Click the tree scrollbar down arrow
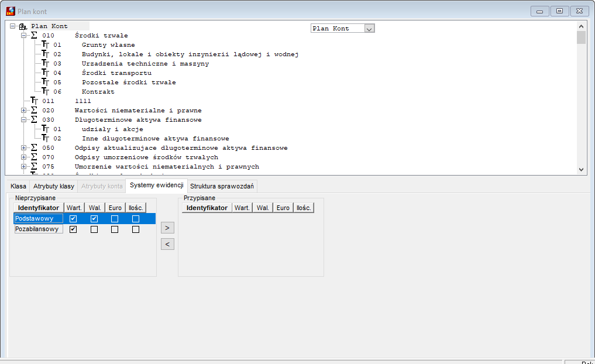 pyautogui.click(x=581, y=170)
